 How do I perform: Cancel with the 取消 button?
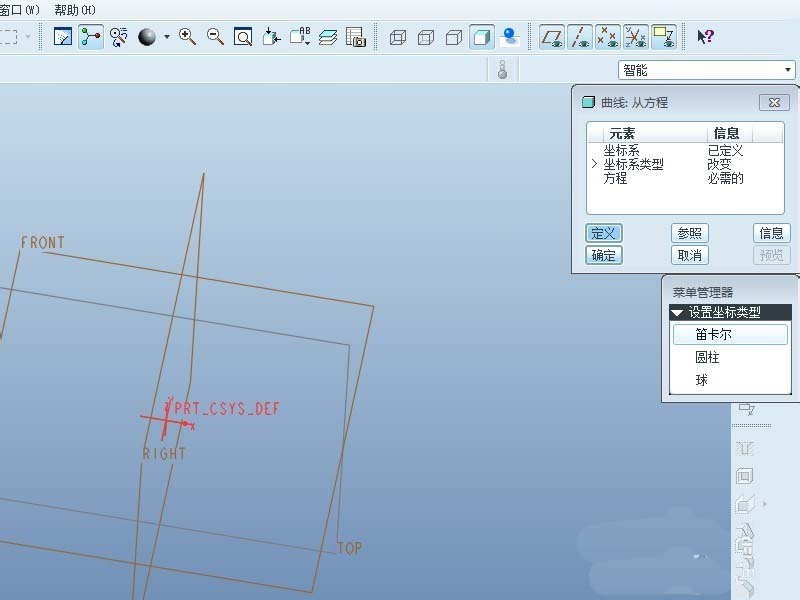tap(689, 255)
